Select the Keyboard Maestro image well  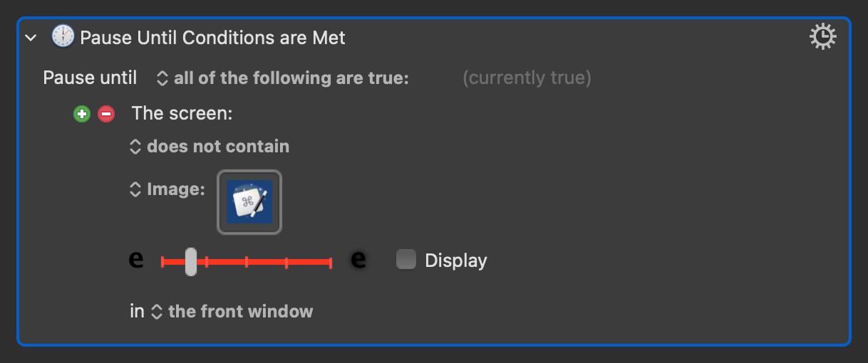click(x=249, y=202)
